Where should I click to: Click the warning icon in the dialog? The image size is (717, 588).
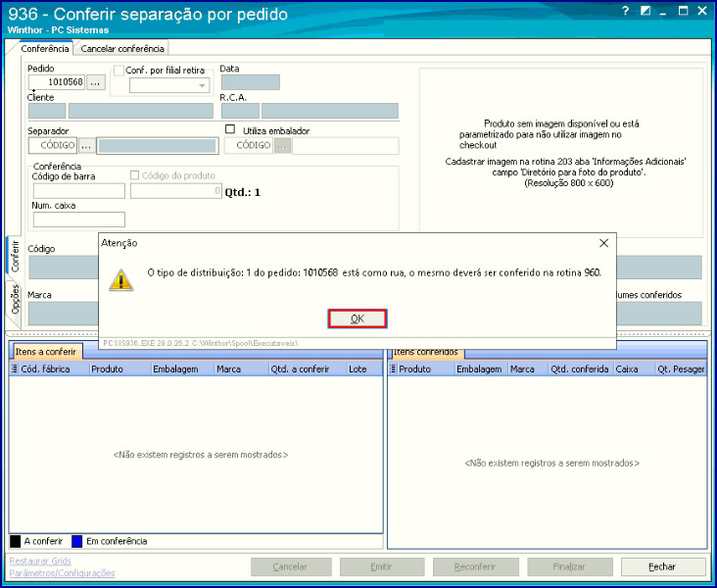click(x=121, y=280)
